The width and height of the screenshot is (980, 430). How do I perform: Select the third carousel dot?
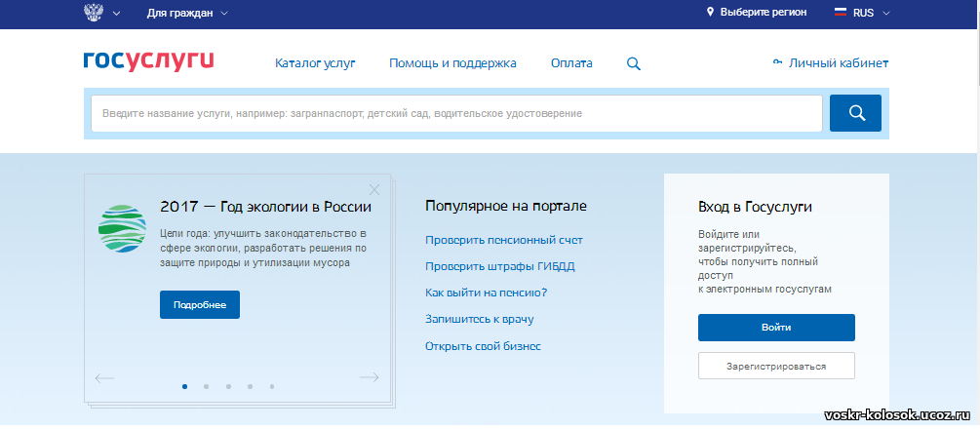click(229, 386)
